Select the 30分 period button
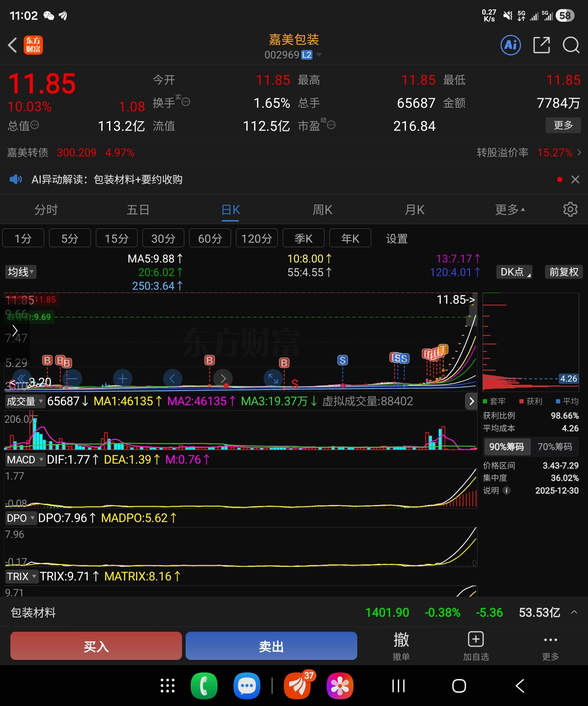The image size is (588, 706). coord(164,238)
